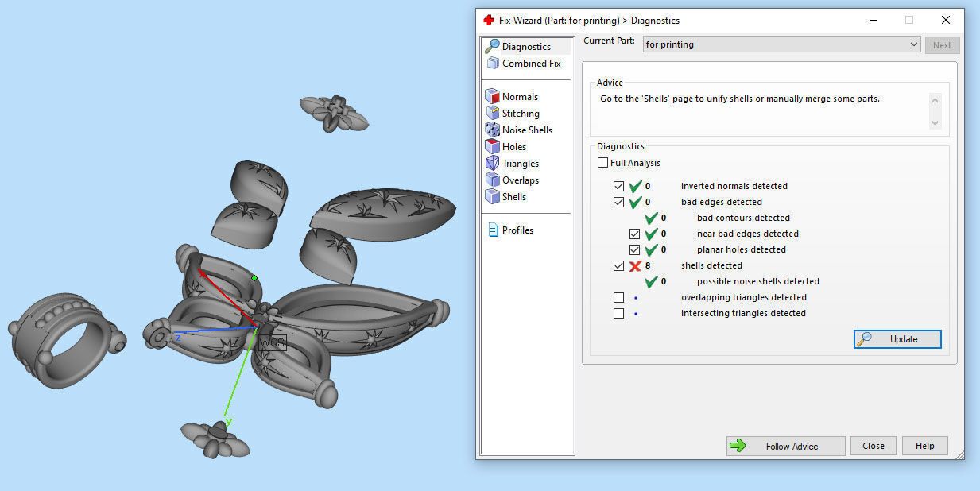This screenshot has width=980, height=491.
Task: Open the Combined Fix page
Action: coord(531,64)
